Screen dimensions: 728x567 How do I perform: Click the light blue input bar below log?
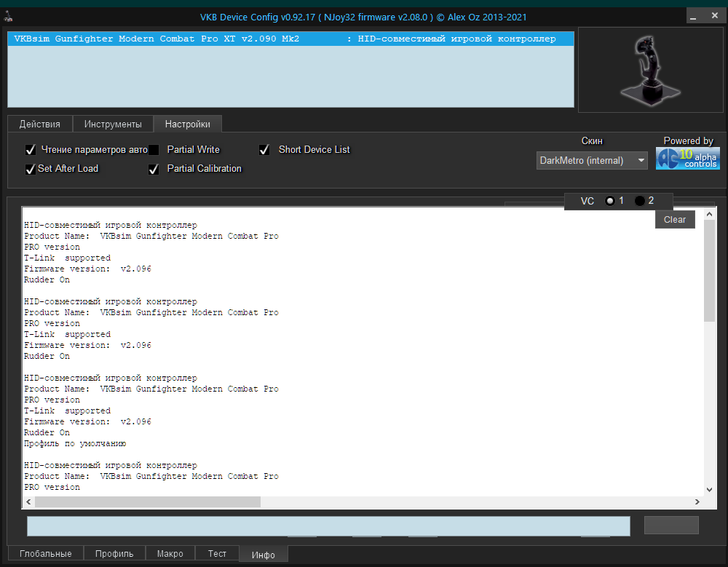pyautogui.click(x=328, y=526)
